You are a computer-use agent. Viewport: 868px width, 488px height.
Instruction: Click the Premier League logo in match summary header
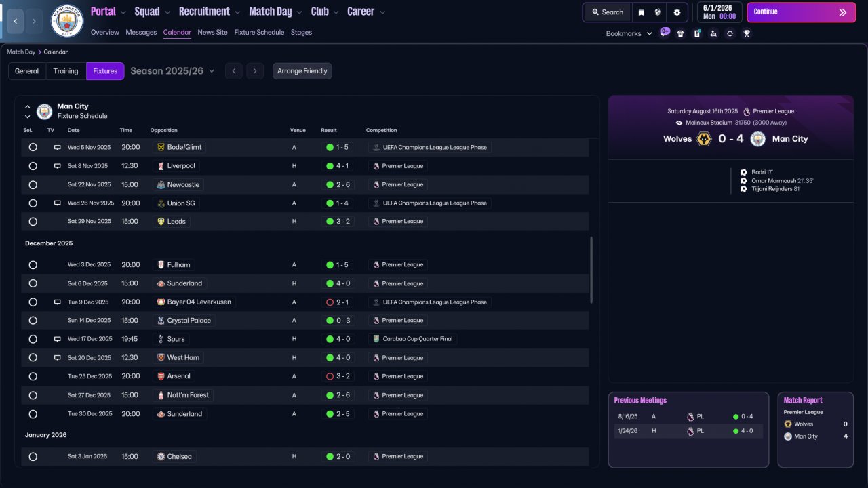click(x=747, y=111)
